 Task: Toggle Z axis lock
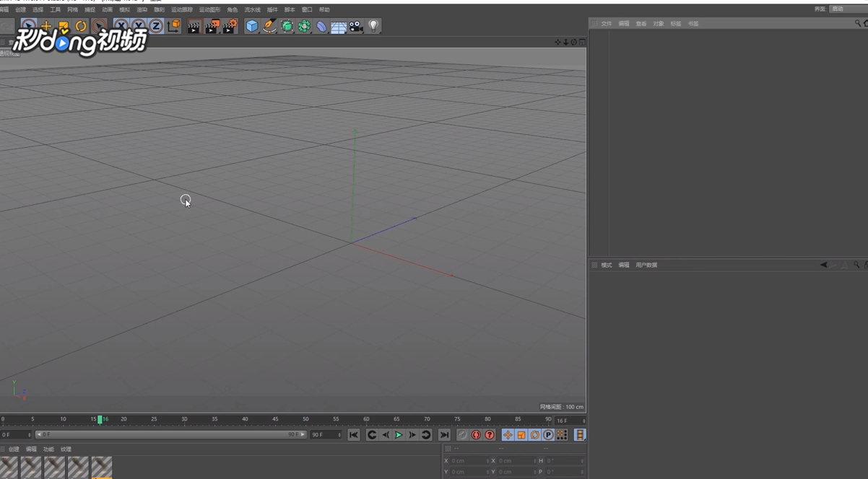[x=156, y=26]
